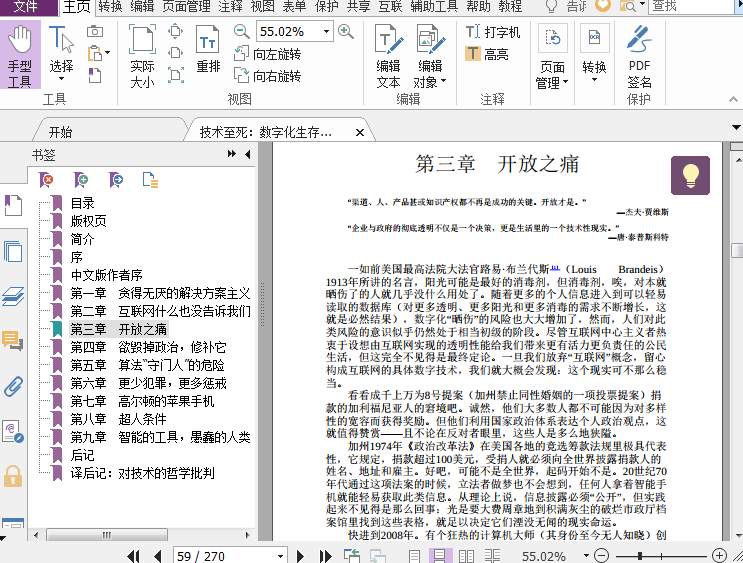Open the clipboard paste icon

coord(97,53)
